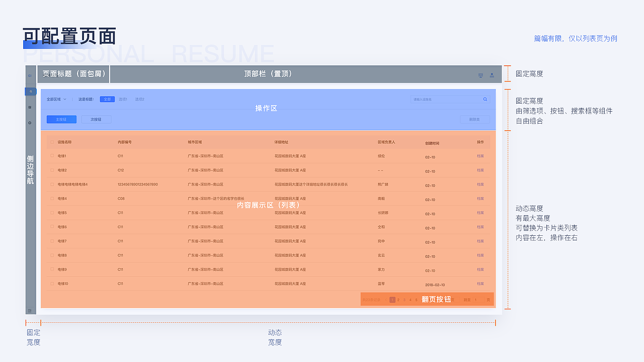Select the highlighted search item in sidebar
This screenshot has width=644, height=362.
coord(31,92)
